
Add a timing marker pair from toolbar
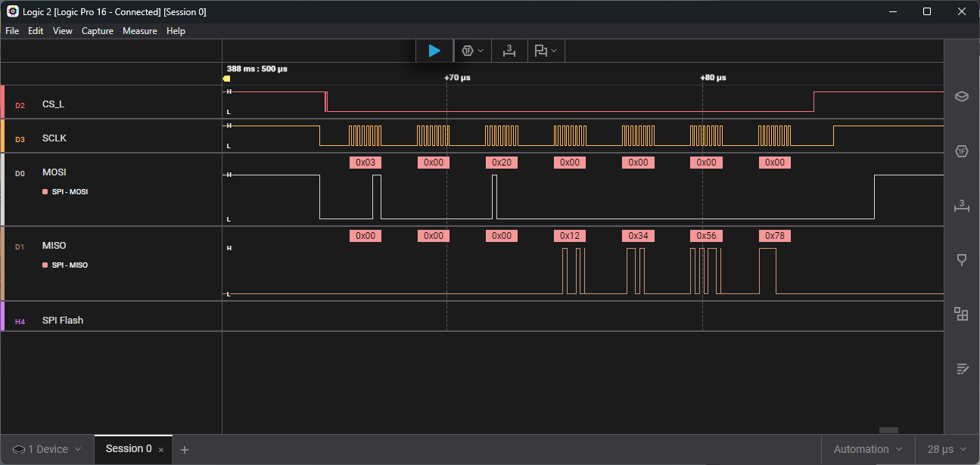[x=509, y=51]
